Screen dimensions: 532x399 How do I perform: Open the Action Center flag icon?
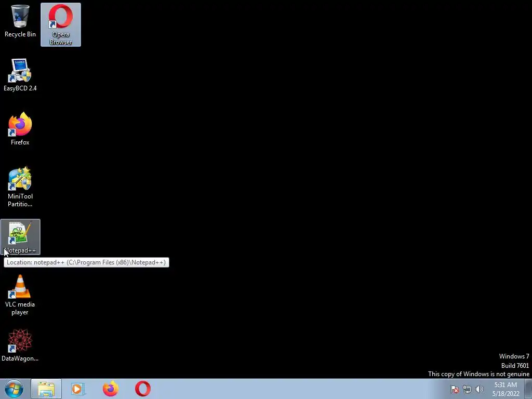click(x=455, y=389)
